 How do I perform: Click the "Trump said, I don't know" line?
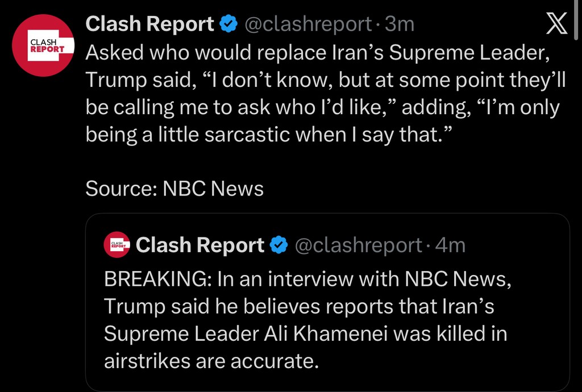coord(326,80)
